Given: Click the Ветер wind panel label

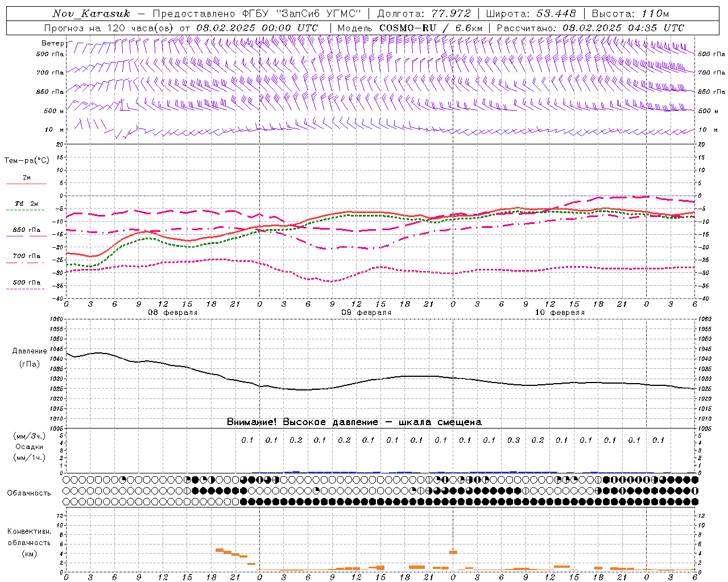Looking at the screenshot, I should click(52, 43).
